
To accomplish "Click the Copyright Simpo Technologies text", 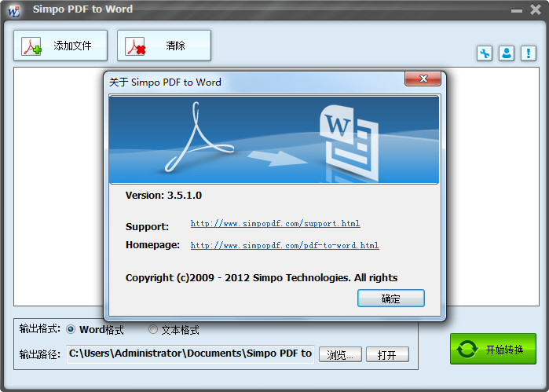I will [262, 278].
